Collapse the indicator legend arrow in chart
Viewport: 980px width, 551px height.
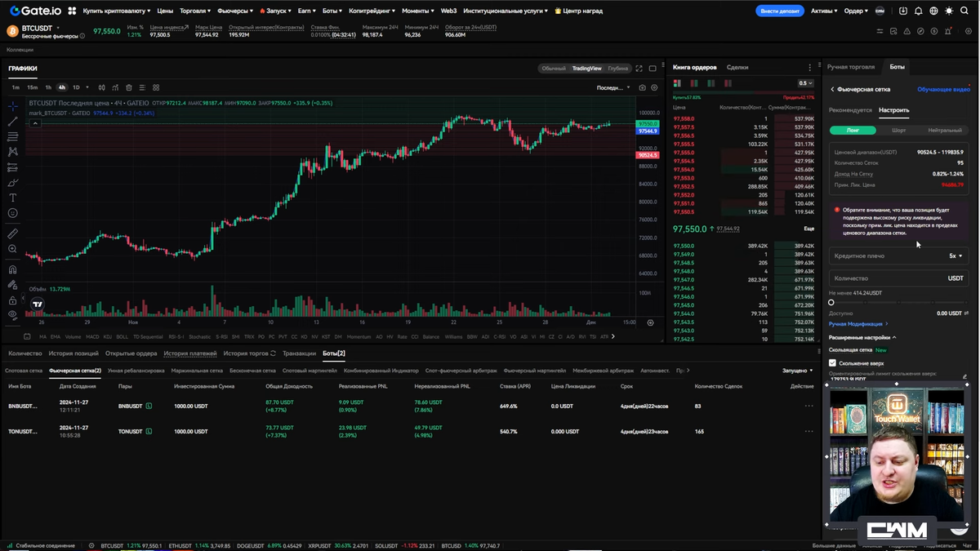tap(35, 122)
